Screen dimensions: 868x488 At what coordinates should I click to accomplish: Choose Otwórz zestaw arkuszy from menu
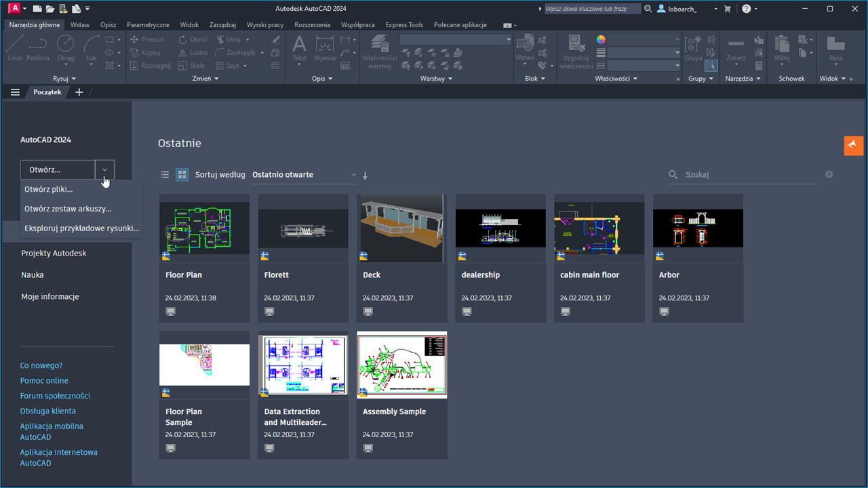coord(68,209)
